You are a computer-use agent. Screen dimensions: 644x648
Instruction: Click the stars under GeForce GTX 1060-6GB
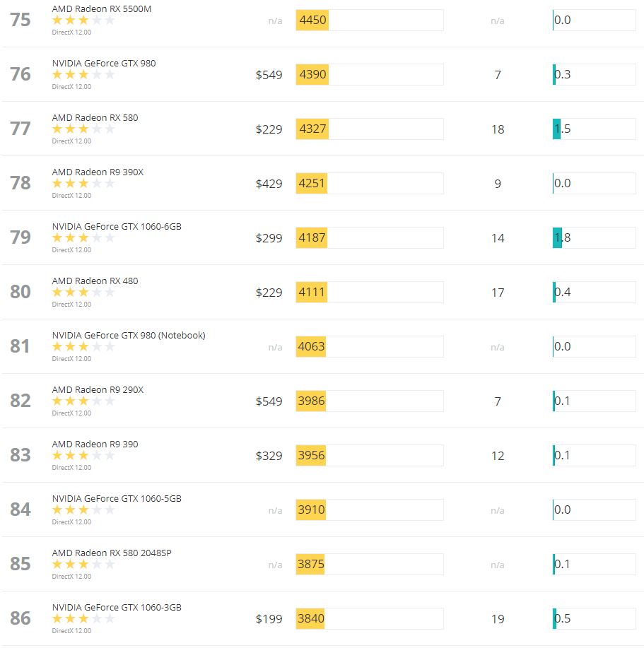(83, 237)
